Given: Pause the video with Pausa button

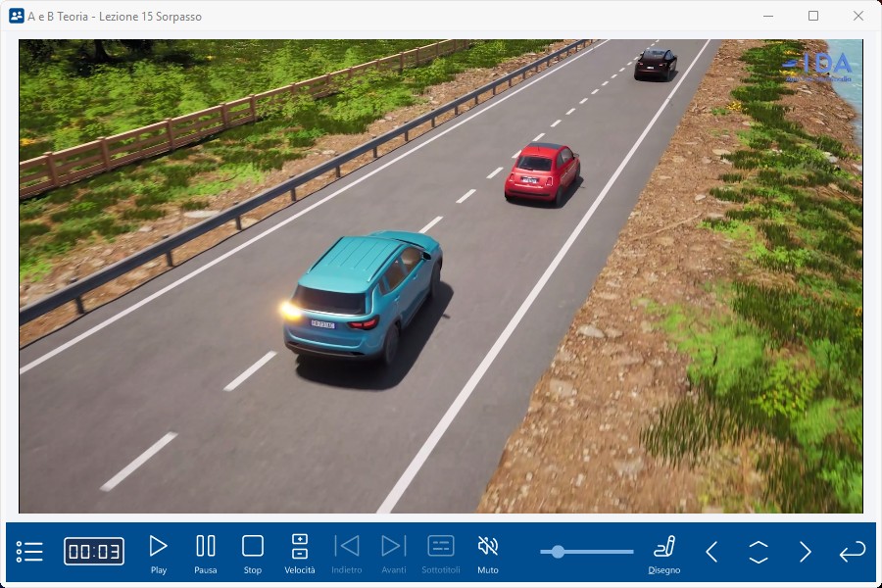Looking at the screenshot, I should [206, 553].
